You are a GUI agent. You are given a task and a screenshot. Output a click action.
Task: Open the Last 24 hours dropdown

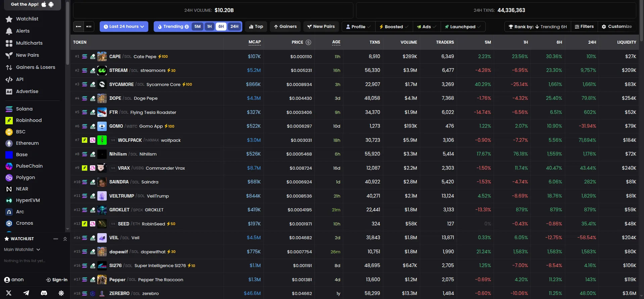click(124, 27)
